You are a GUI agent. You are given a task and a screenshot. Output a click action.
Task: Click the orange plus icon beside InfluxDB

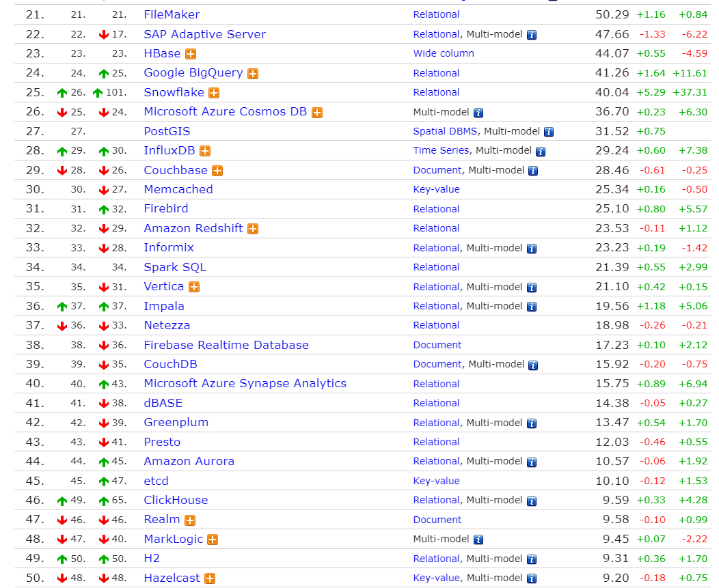click(x=205, y=151)
